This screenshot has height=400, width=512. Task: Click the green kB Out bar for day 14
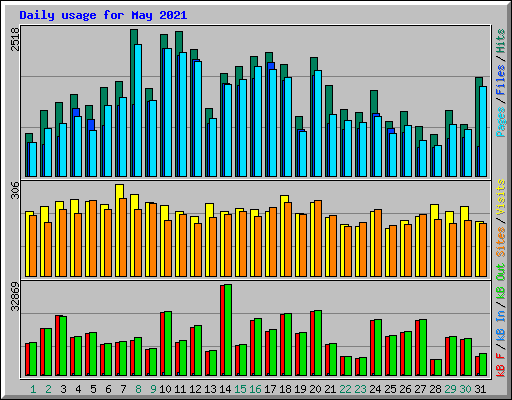[x=228, y=330]
